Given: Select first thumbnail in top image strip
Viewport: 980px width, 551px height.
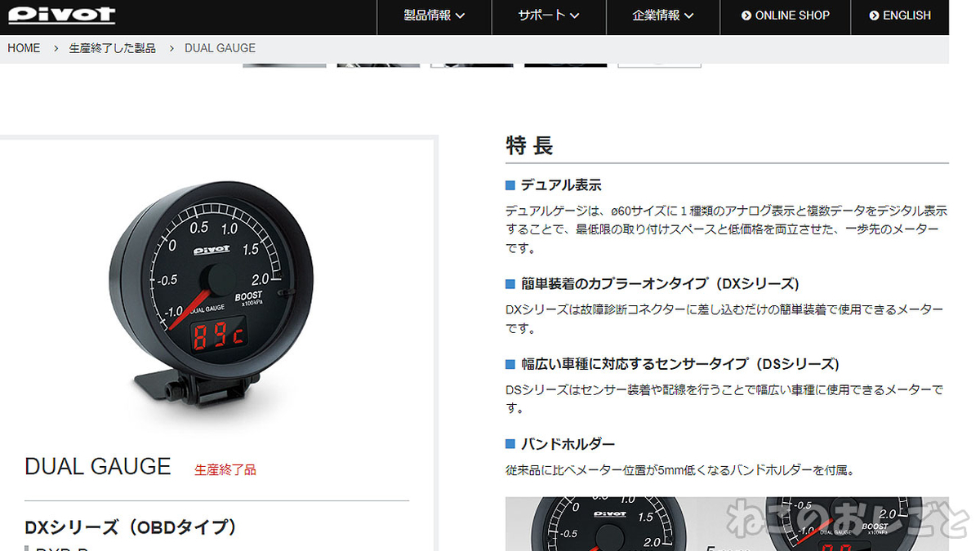Looking at the screenshot, I should [x=284, y=64].
